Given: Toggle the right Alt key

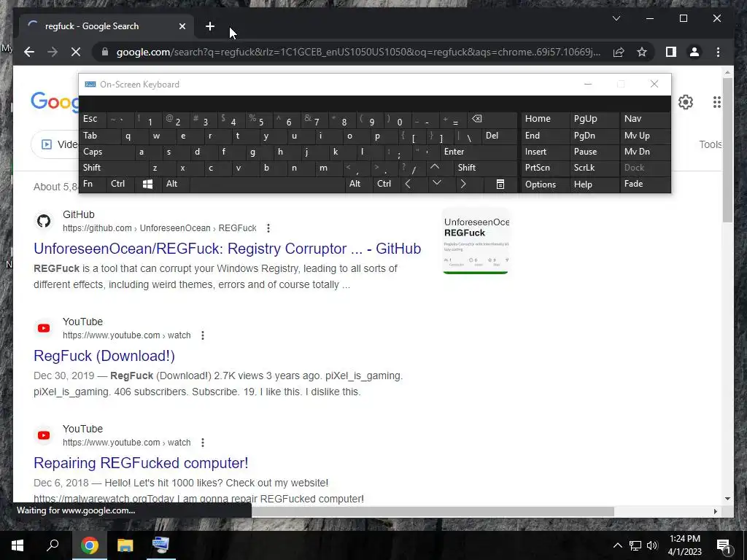Looking at the screenshot, I should point(359,184).
